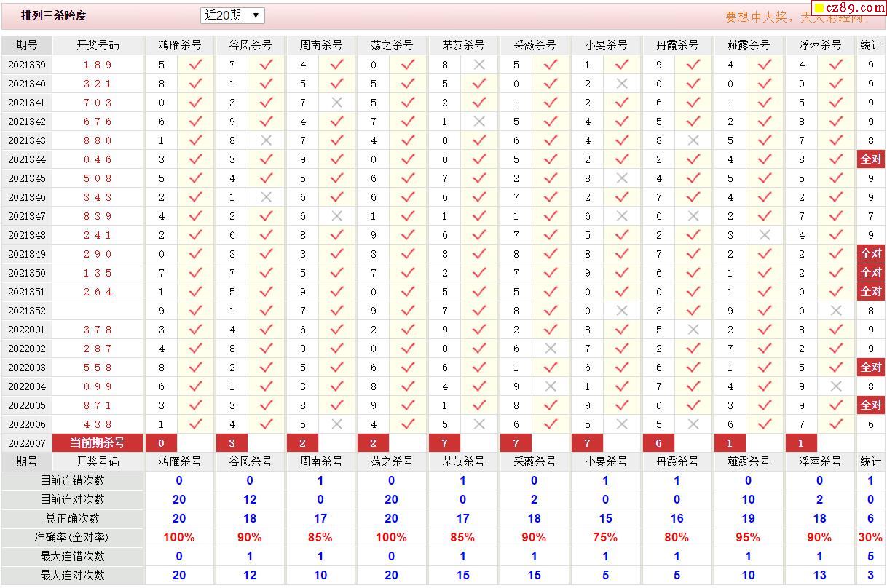Click the 浮萍 current kill number 1

pos(801,442)
